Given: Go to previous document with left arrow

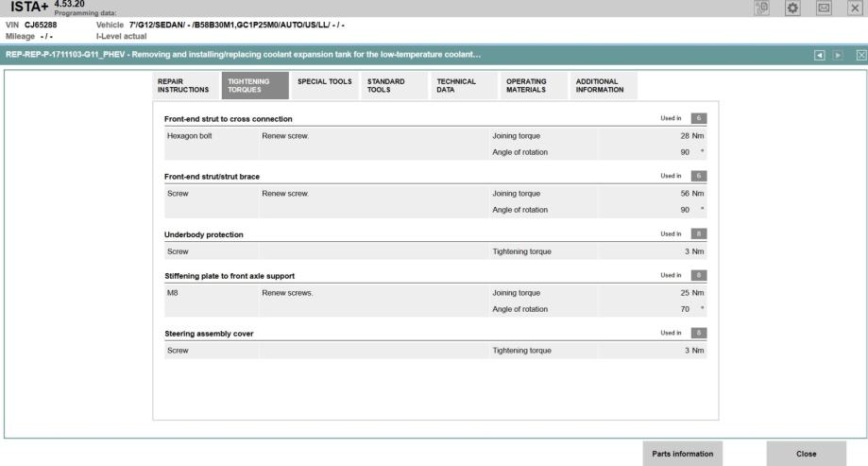Looking at the screenshot, I should click(x=819, y=55).
